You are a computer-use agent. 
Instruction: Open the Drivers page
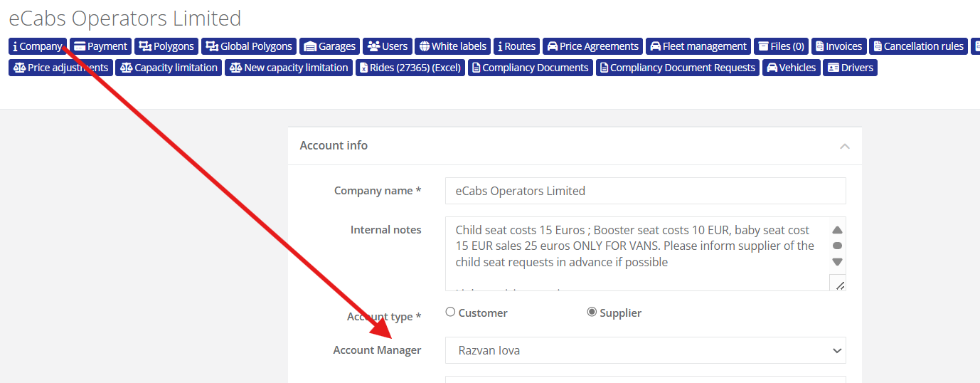point(850,68)
